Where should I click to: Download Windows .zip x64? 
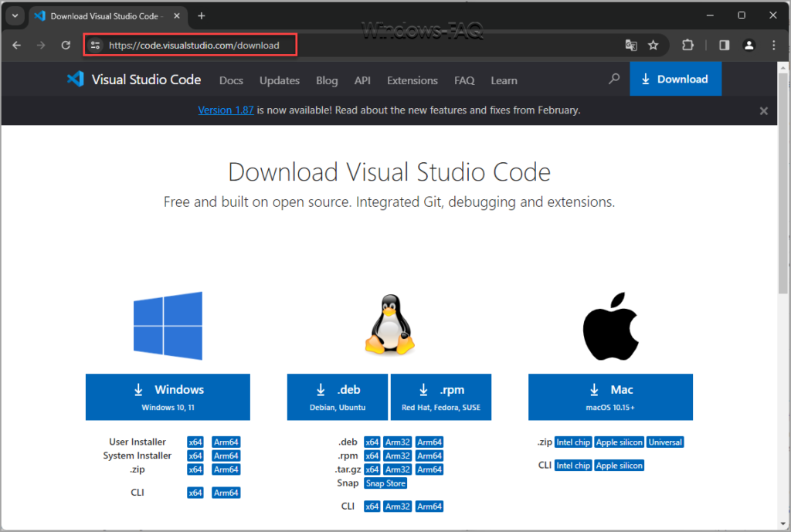(x=195, y=469)
